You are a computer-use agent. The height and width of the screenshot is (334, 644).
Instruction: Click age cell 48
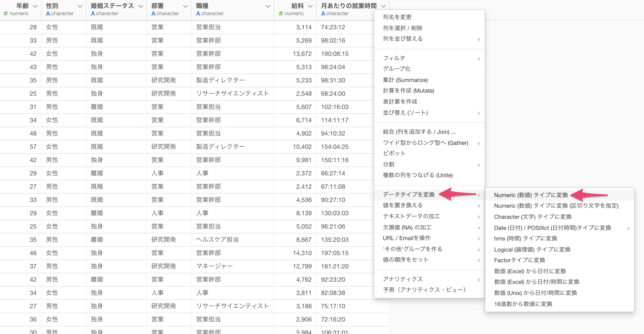pos(21,134)
